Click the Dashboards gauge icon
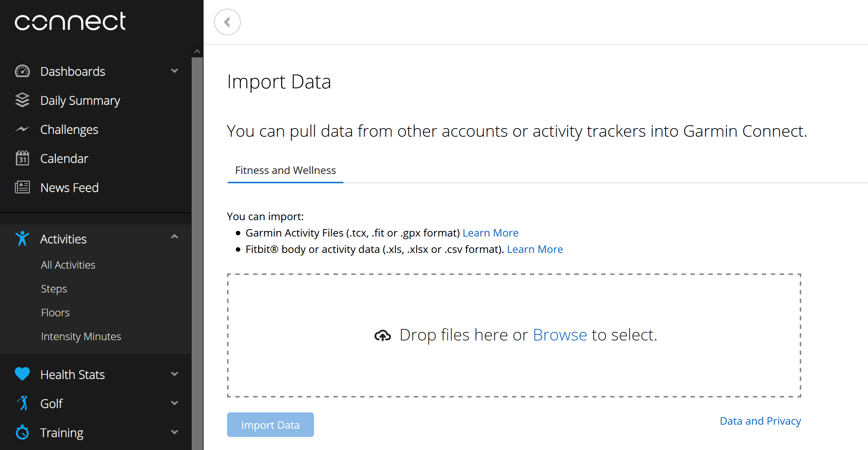The width and height of the screenshot is (868, 450). tap(22, 71)
